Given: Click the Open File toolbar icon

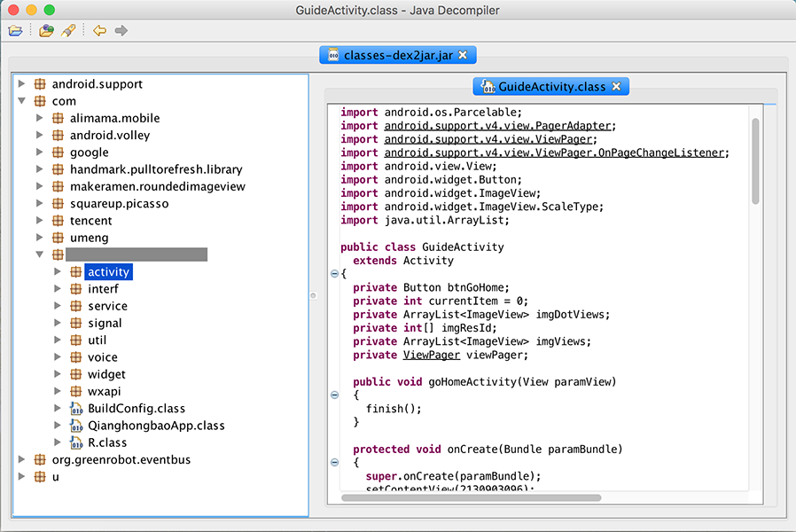Looking at the screenshot, I should point(15,31).
